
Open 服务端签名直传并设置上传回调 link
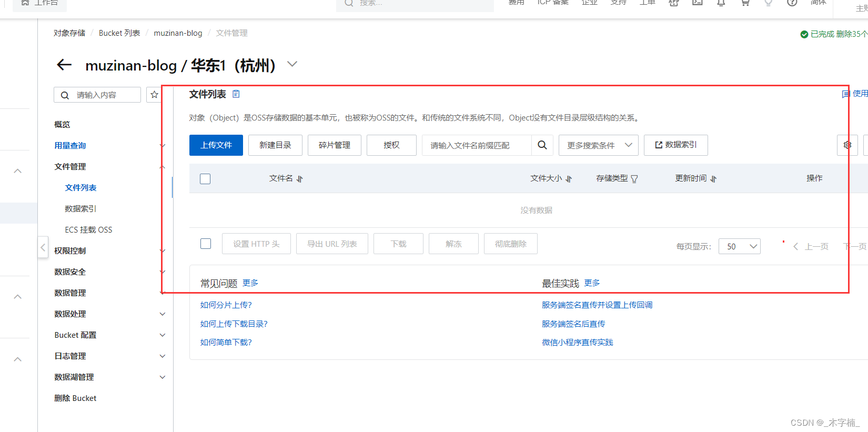coord(597,305)
